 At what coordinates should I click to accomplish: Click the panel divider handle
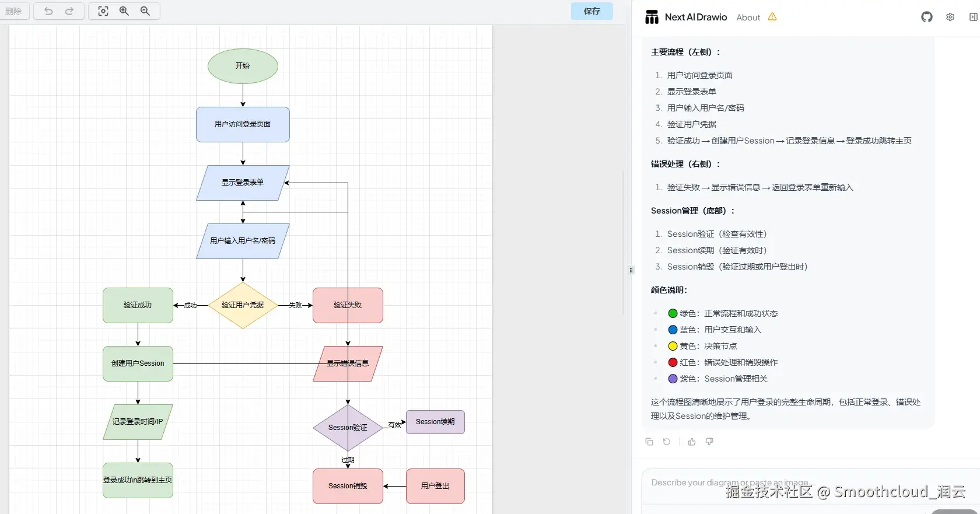(x=631, y=270)
